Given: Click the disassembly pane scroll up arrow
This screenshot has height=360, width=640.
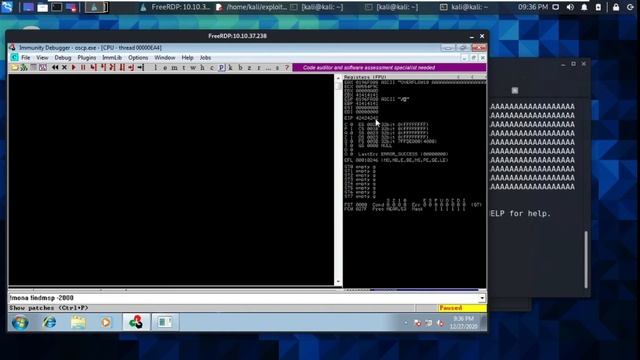Looking at the screenshot, I should point(338,77).
